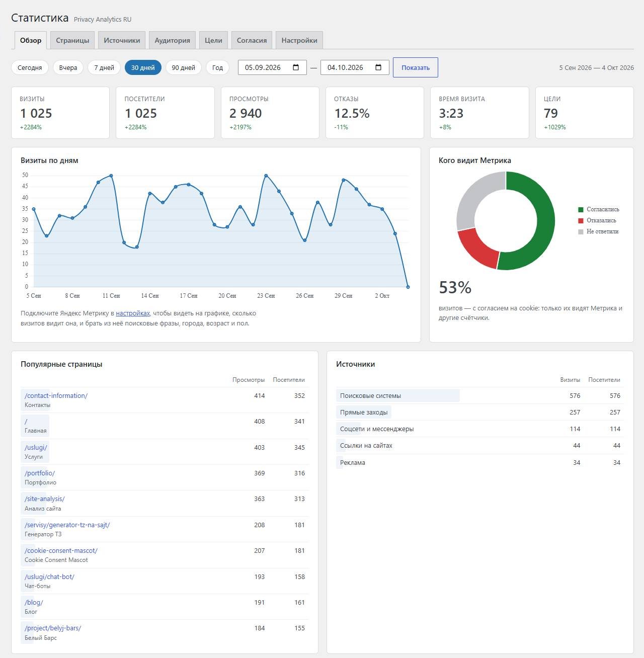Open the /blog/ page link

pyautogui.click(x=34, y=603)
